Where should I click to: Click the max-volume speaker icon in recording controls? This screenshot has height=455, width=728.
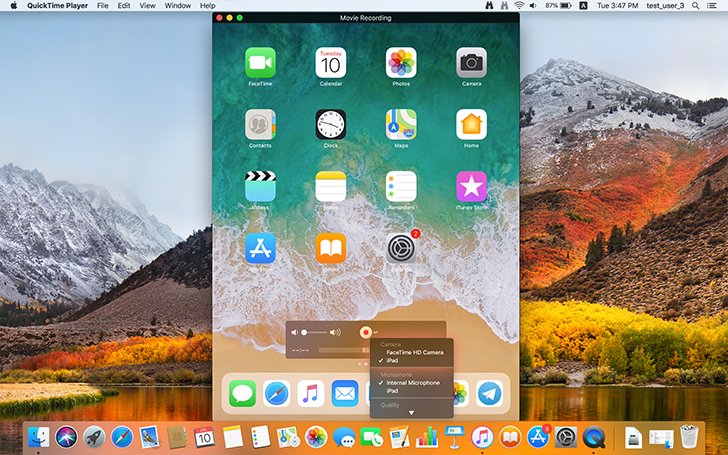[335, 332]
